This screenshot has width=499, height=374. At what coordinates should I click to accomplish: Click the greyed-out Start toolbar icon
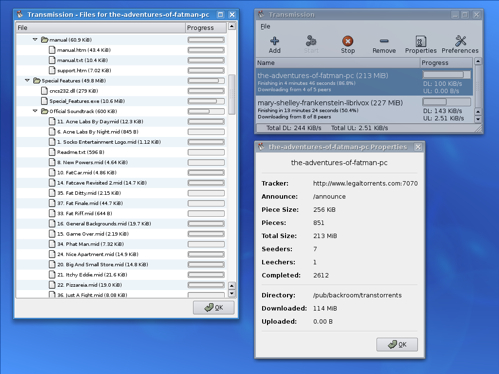coord(311,41)
